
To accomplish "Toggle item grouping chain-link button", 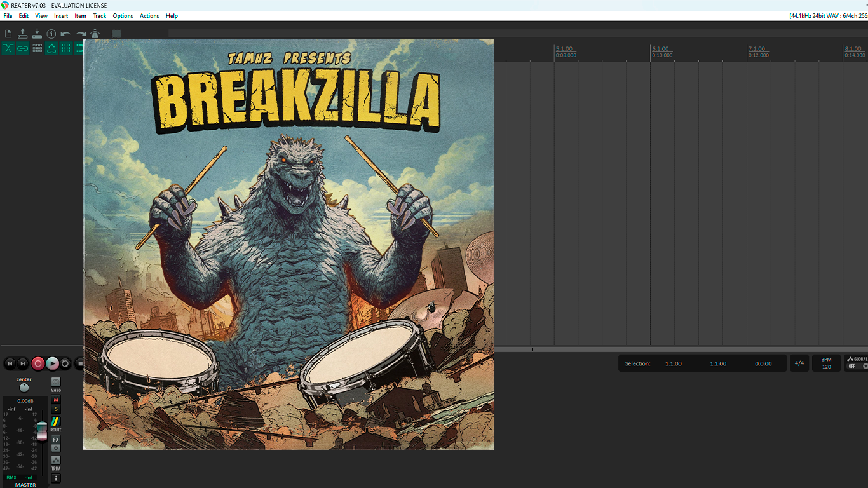I will 23,48.
